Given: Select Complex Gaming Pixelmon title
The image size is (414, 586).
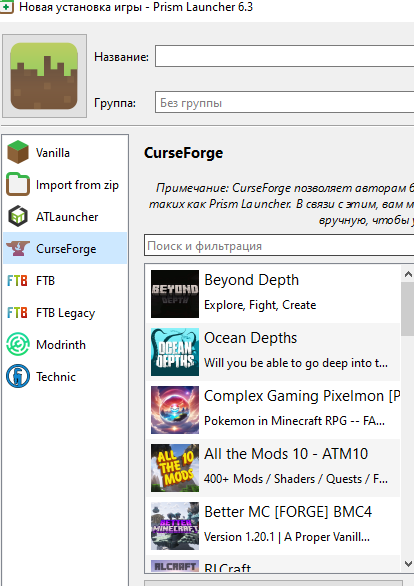Looking at the screenshot, I should pos(302,396).
